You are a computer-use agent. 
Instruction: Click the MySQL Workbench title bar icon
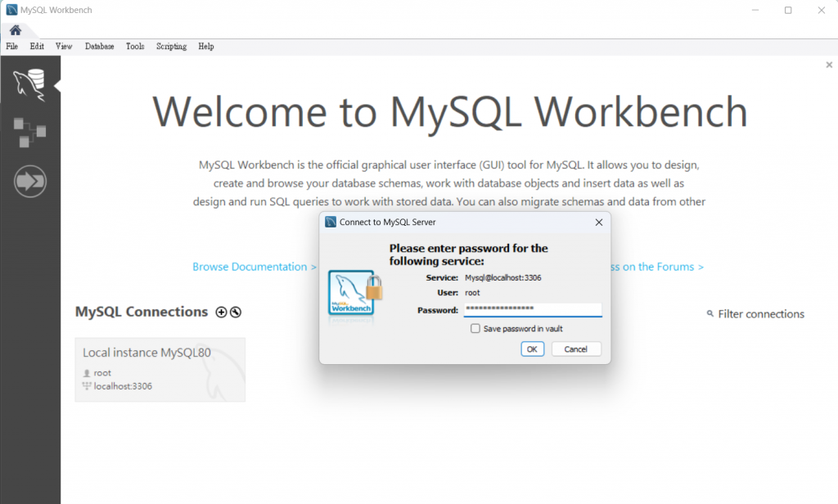pos(11,10)
